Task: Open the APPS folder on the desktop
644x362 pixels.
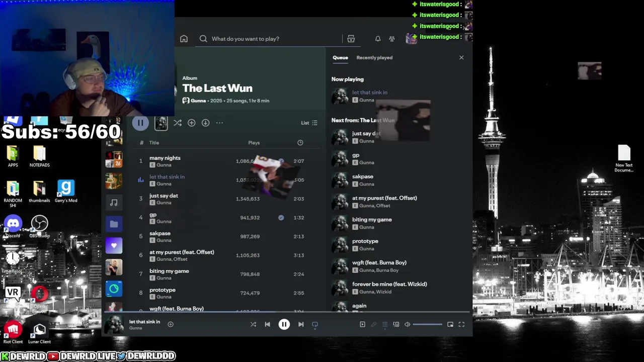Action: [x=13, y=157]
